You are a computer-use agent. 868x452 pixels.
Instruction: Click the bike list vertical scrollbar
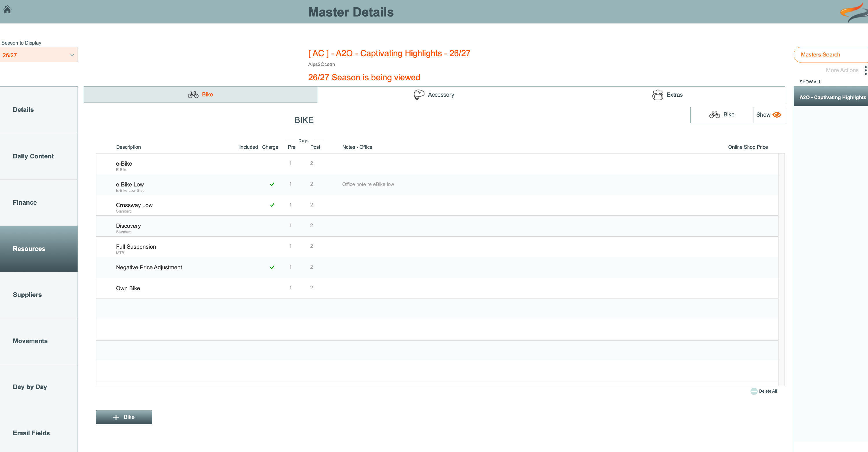[x=781, y=269]
